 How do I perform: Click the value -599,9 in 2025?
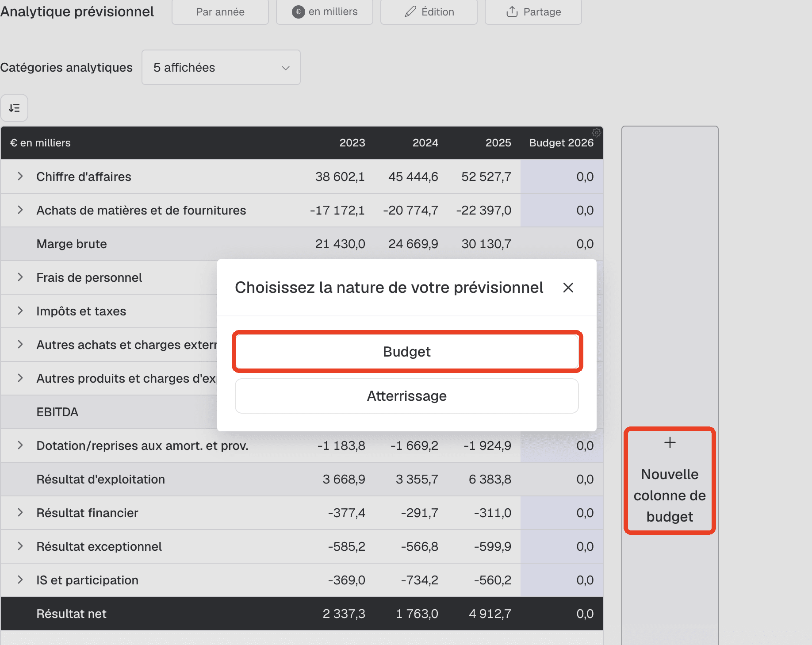492,546
